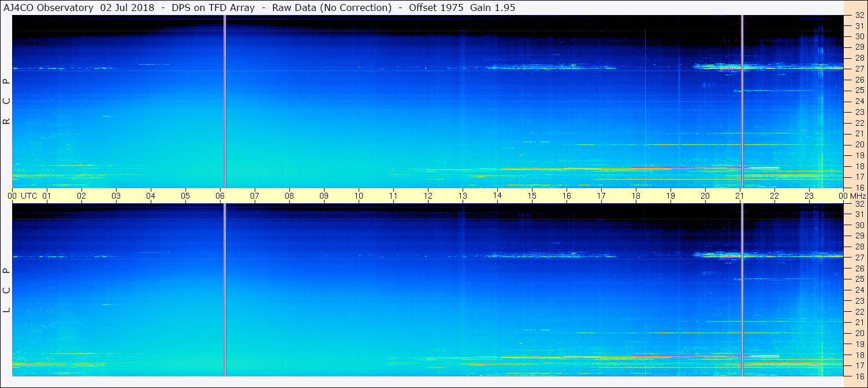The image size is (868, 388).
Task: Click the 09 hour mark on the time axis
Action: tap(324, 196)
